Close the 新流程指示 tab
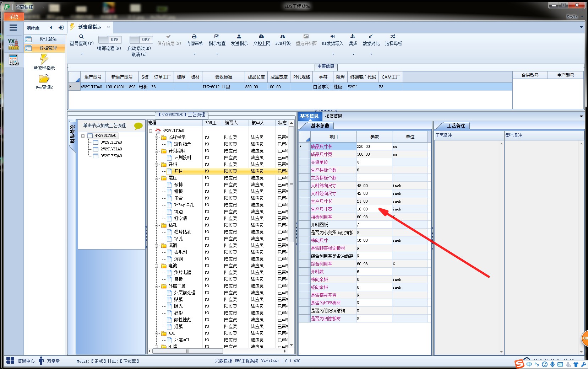This screenshot has height=369, width=588. 108,27
